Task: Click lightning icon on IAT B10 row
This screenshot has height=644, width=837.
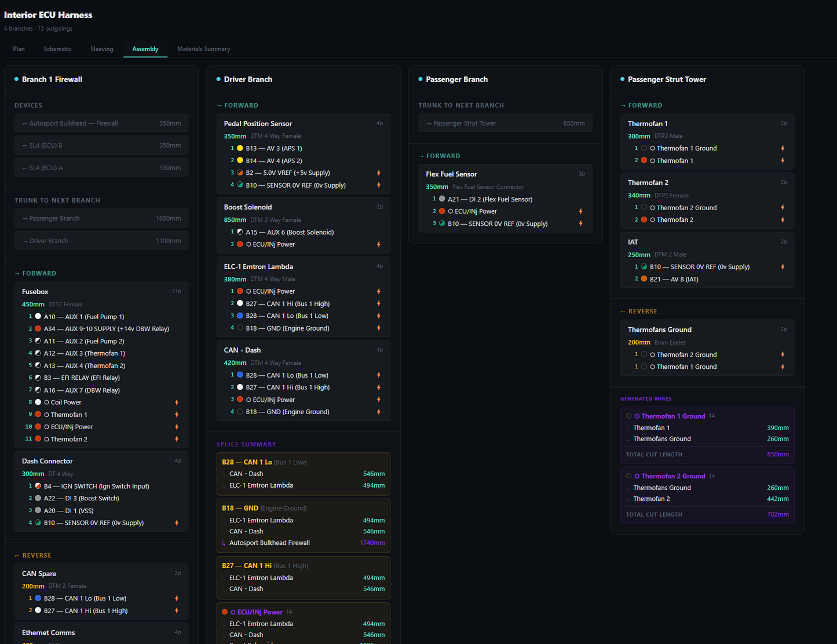Action: (783, 267)
